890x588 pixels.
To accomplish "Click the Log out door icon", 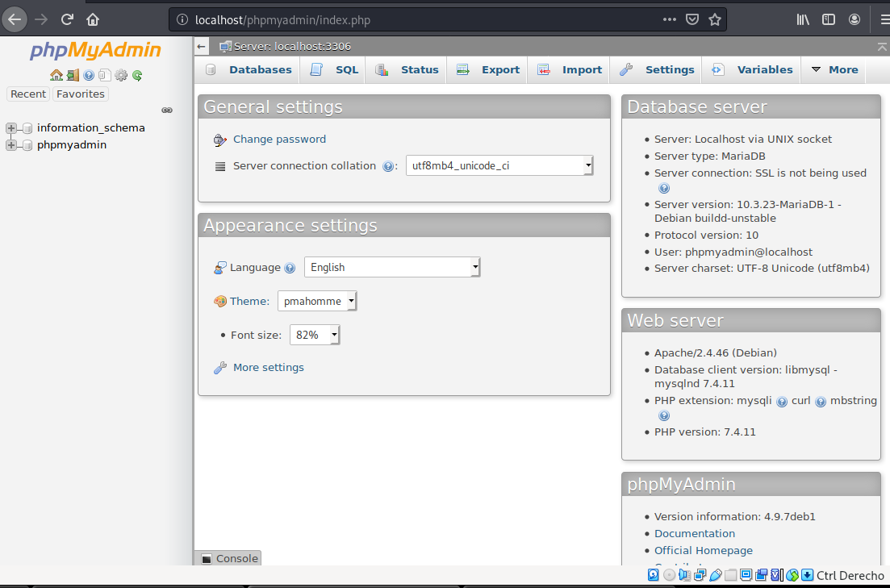I will click(72, 75).
